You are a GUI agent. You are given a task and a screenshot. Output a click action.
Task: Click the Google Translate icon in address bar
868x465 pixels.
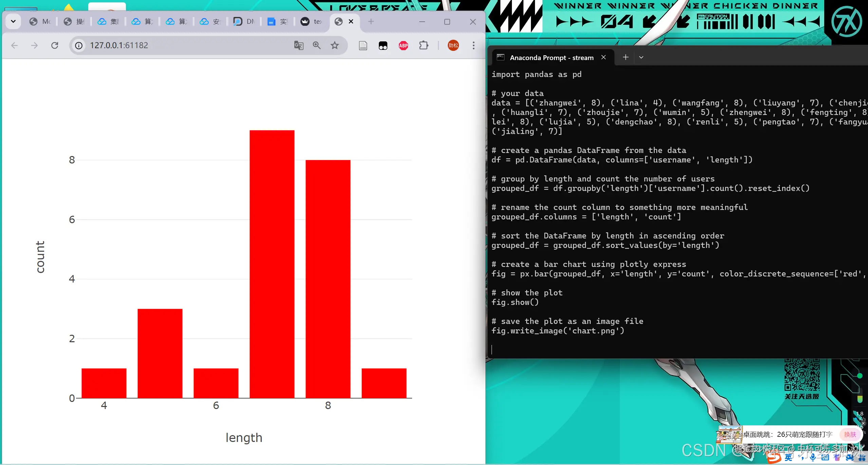(298, 45)
